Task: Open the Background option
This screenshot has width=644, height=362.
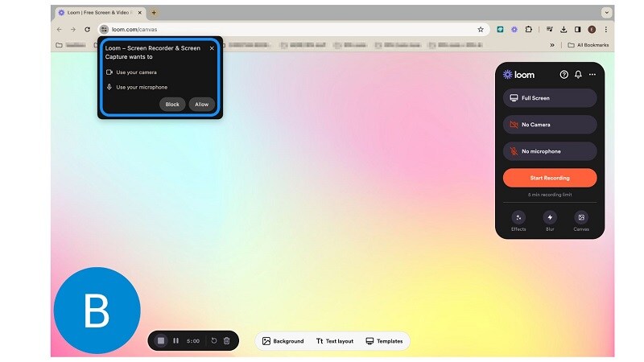Action: pos(283,341)
